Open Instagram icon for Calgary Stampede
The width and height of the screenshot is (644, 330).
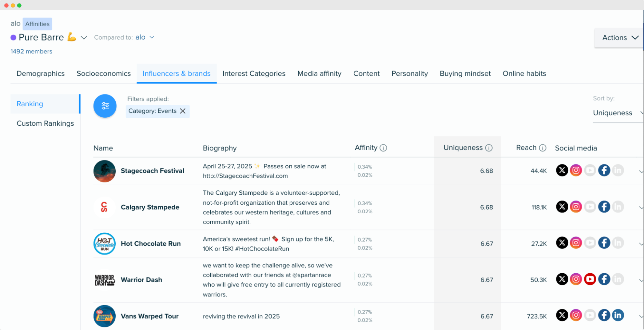(x=576, y=207)
